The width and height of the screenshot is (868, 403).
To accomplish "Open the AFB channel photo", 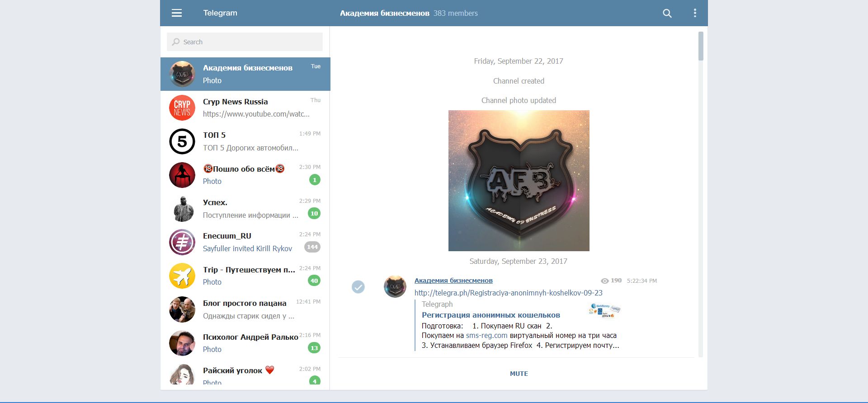I will point(519,181).
